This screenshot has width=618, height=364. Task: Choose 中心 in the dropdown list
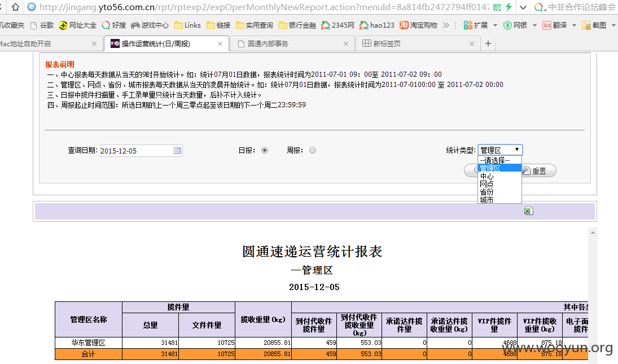coord(499,176)
